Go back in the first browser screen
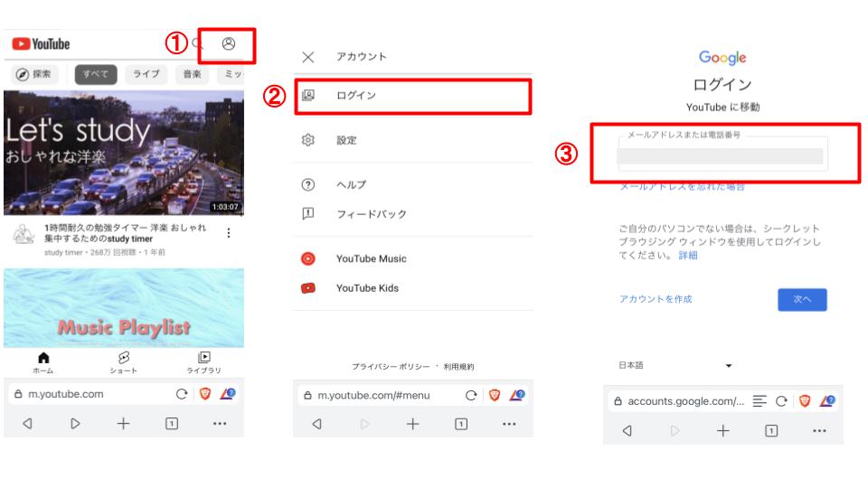The image size is (868, 488). pyautogui.click(x=27, y=424)
